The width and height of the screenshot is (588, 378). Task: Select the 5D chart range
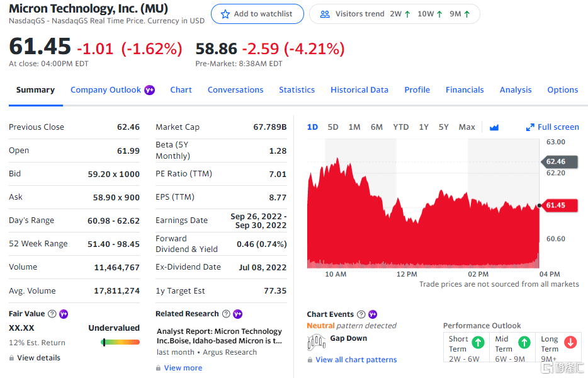point(332,127)
